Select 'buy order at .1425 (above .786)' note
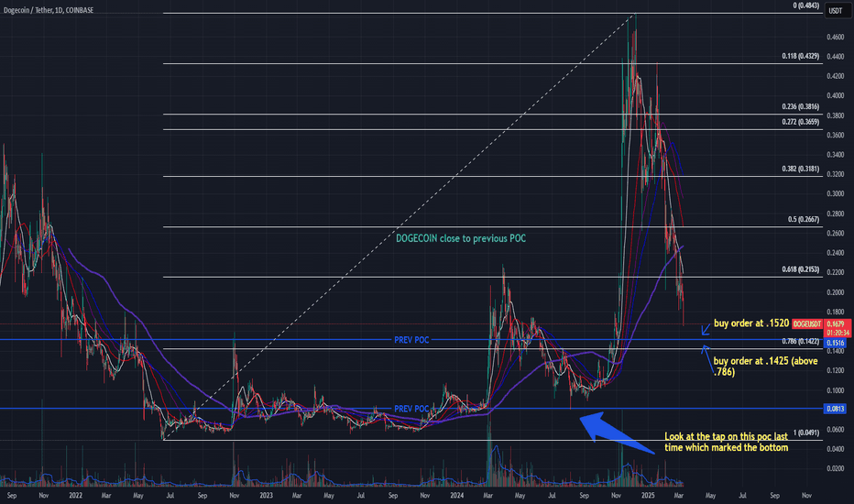854x504 pixels. 765,367
